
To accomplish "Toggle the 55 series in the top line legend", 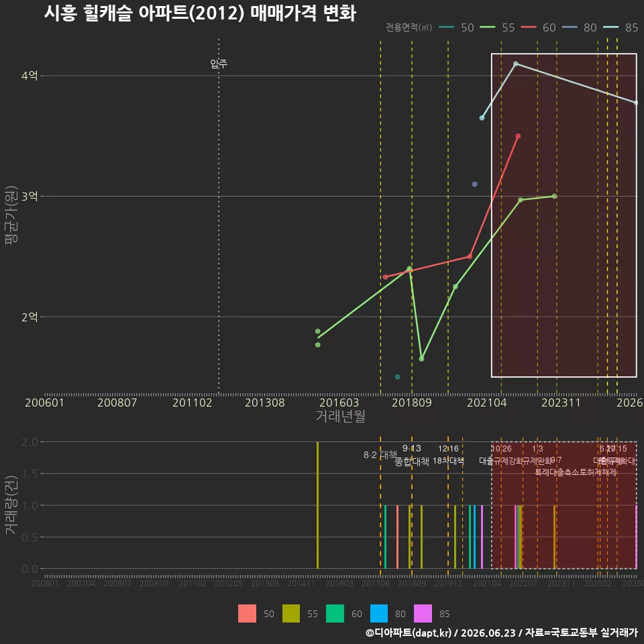I will tap(497, 28).
